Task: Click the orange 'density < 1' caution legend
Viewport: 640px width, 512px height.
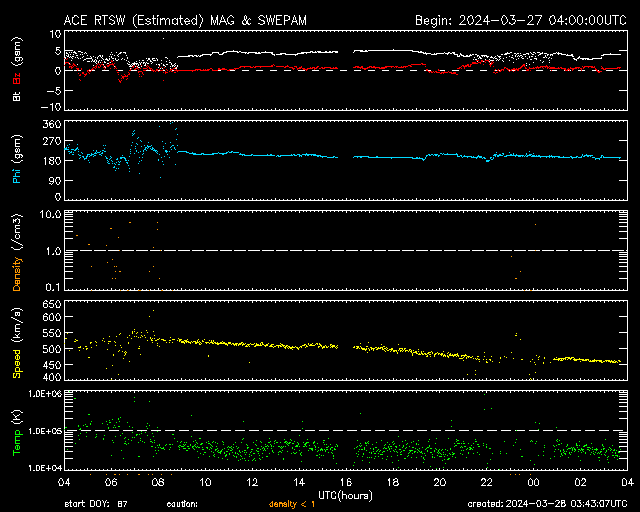Action: [290, 503]
